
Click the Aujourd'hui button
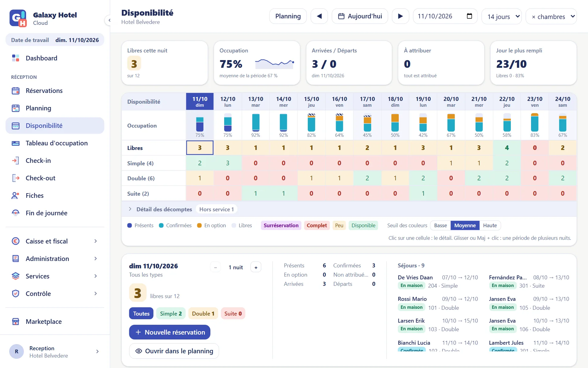click(360, 16)
